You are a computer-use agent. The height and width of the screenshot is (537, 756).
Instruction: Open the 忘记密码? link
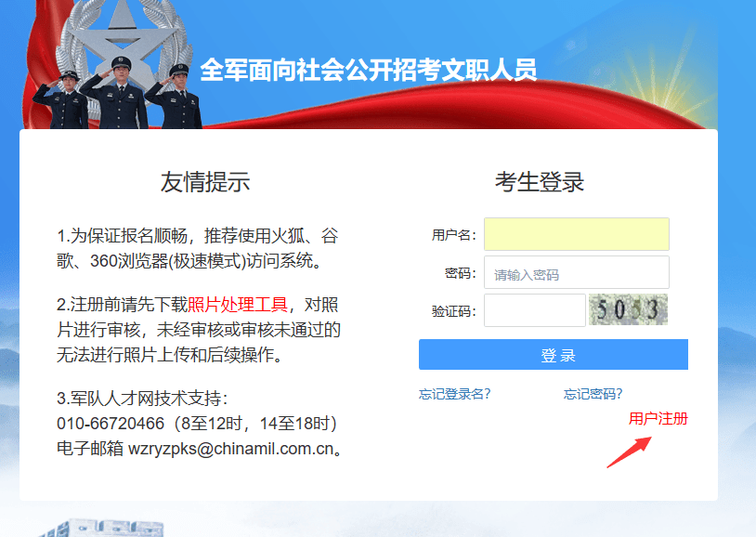point(593,394)
